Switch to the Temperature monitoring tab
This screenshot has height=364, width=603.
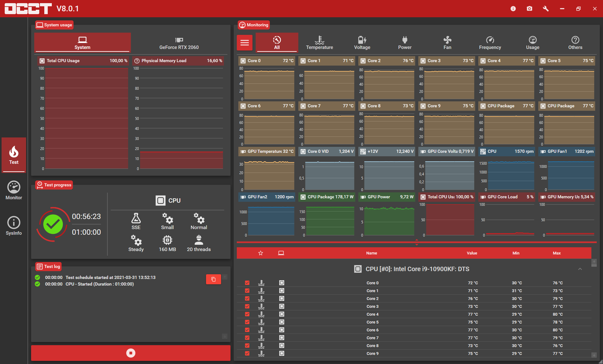coord(319,43)
